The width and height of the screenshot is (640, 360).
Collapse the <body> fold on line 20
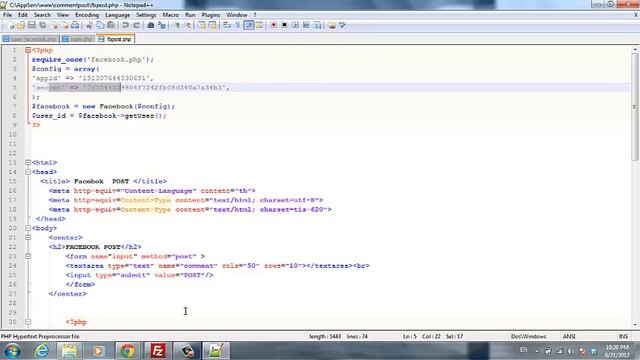tap(28, 228)
